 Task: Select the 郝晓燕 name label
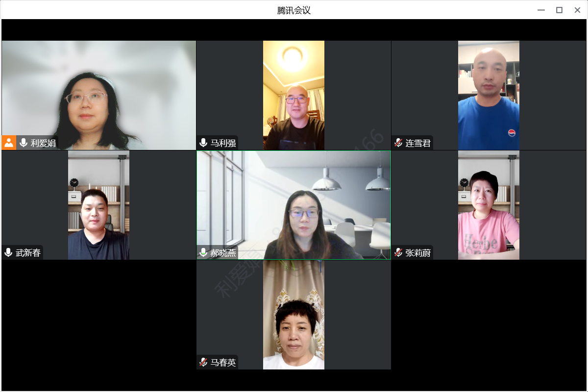click(x=223, y=253)
